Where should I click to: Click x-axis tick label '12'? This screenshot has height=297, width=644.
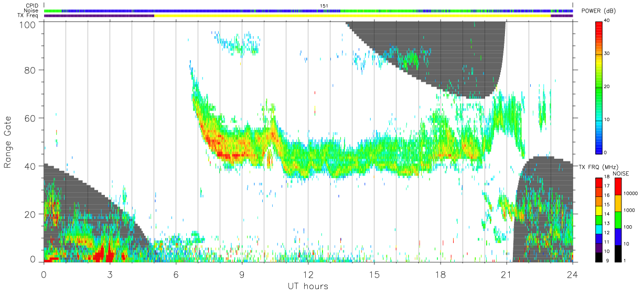tap(308, 274)
